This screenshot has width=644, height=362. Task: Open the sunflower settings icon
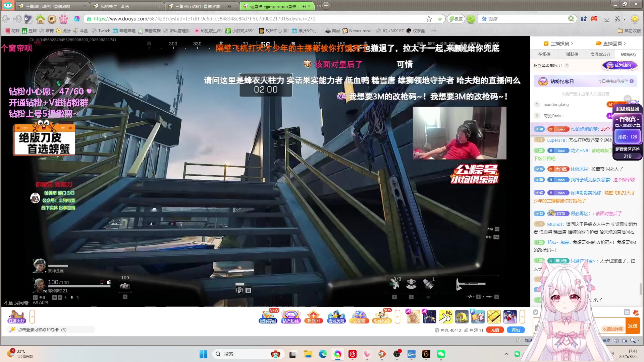[x=635, y=19]
